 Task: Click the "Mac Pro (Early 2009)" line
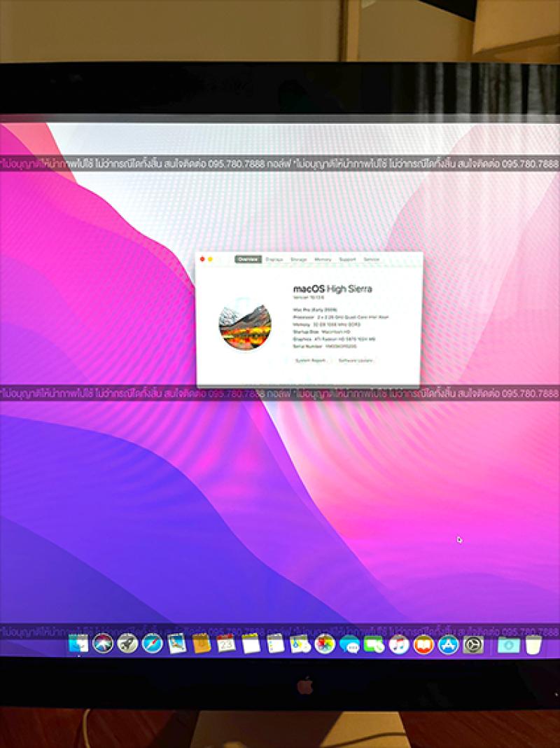[x=315, y=310]
